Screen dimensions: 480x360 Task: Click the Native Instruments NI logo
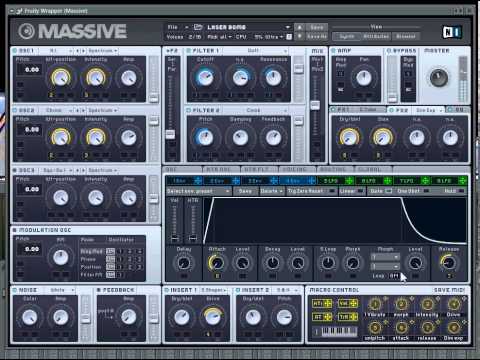[452, 32]
